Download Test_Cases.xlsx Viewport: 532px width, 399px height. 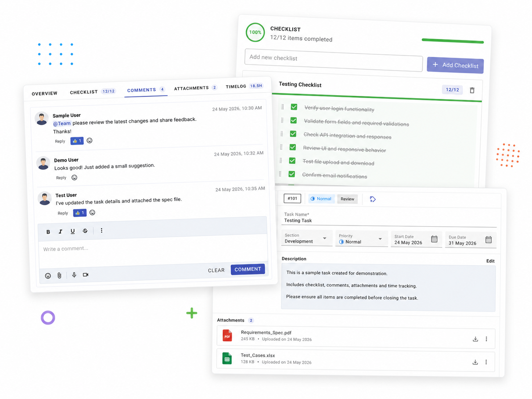475,362
